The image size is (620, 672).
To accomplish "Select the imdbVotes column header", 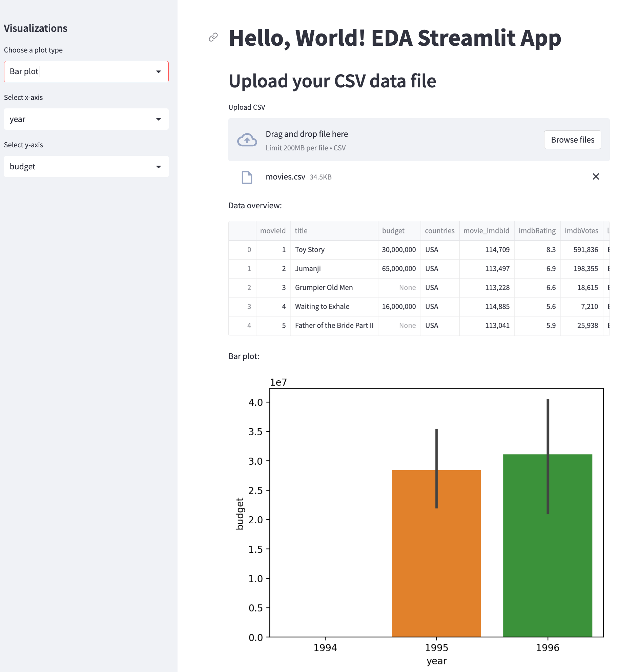I will pyautogui.click(x=581, y=231).
